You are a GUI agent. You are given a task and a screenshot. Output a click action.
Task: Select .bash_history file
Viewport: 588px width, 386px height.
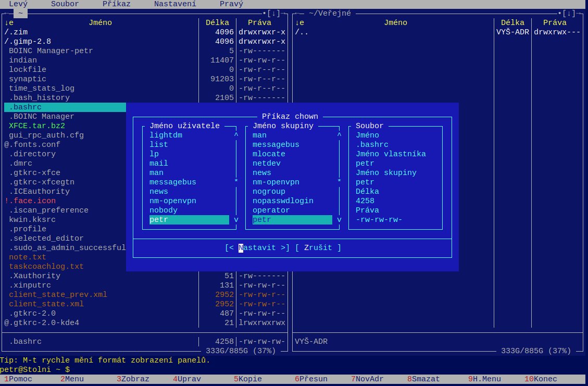point(39,97)
